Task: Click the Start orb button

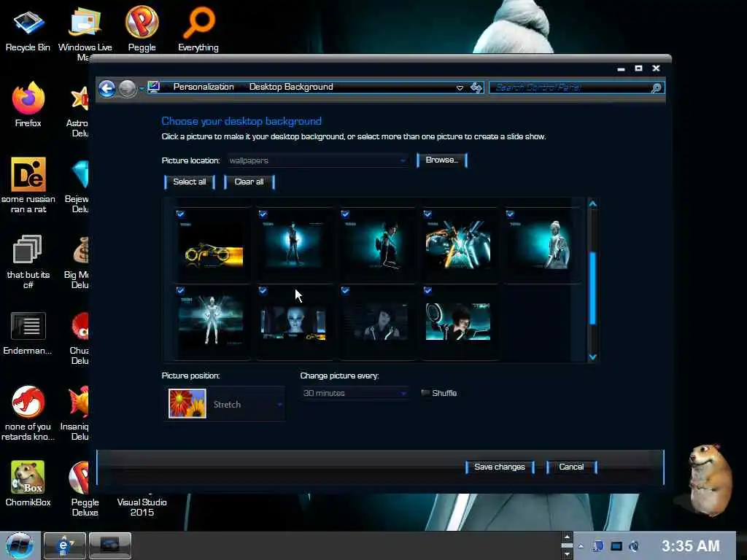Action: [19, 545]
